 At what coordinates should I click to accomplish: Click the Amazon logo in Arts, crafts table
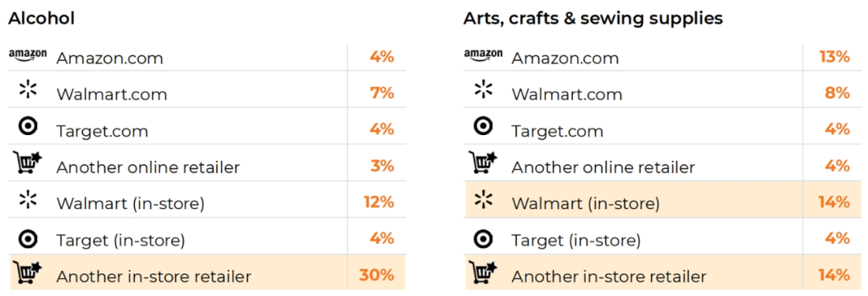[483, 55]
